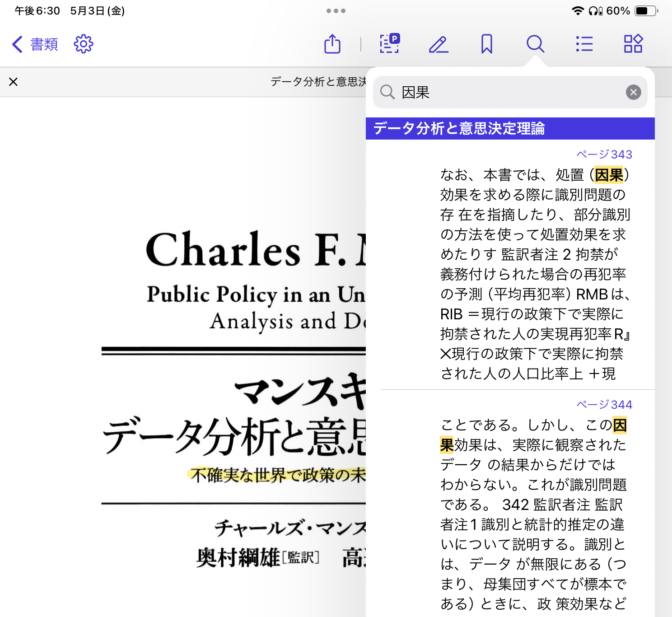Open the settings gear icon
The image size is (672, 617).
tap(84, 44)
